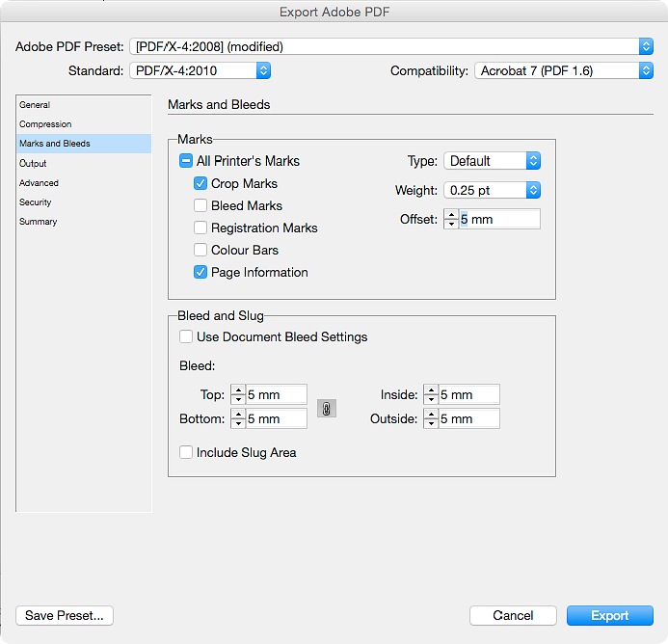Enable Registration Marks option

[x=200, y=228]
